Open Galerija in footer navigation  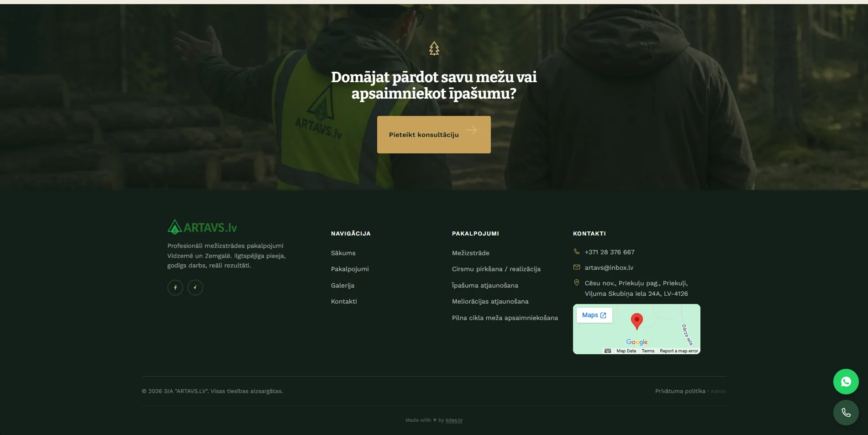[x=342, y=285]
